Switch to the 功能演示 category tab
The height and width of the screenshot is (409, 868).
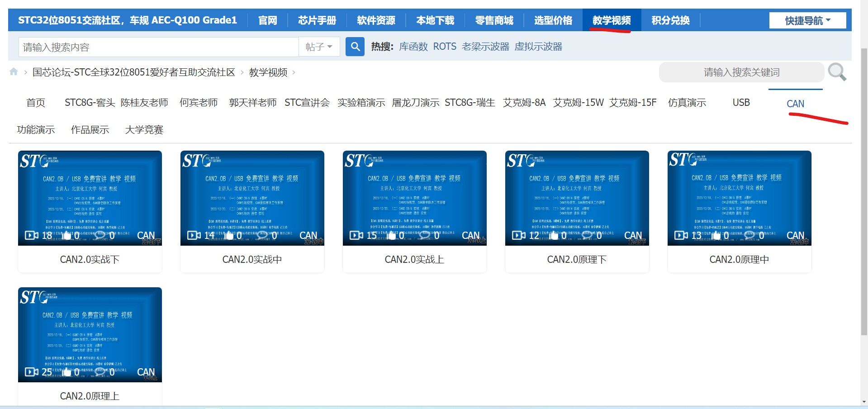click(36, 130)
